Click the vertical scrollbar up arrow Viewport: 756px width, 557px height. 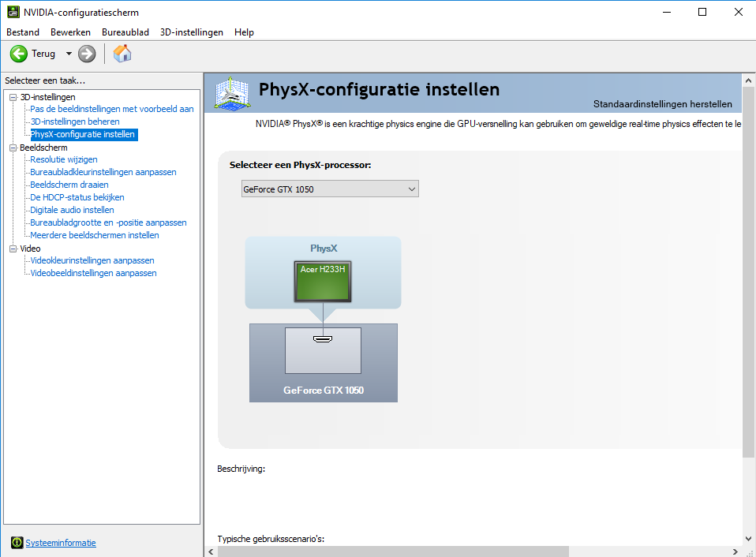point(748,80)
